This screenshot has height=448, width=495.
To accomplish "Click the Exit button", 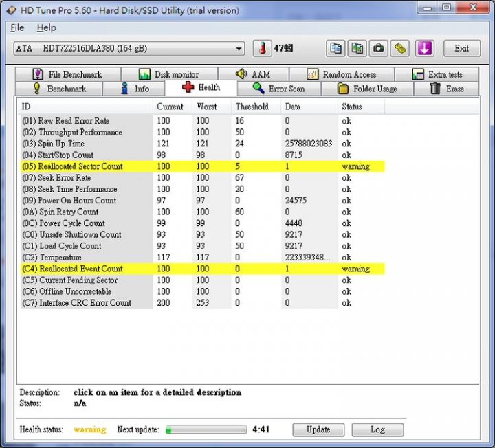I will coord(462,49).
